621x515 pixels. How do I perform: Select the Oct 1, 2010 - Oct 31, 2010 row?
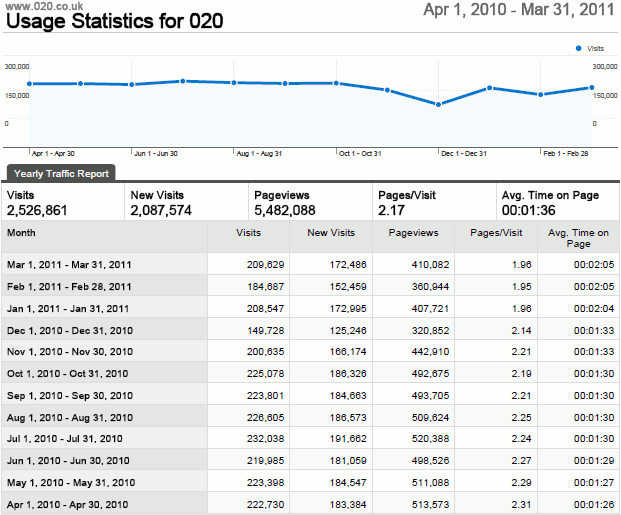pos(310,373)
